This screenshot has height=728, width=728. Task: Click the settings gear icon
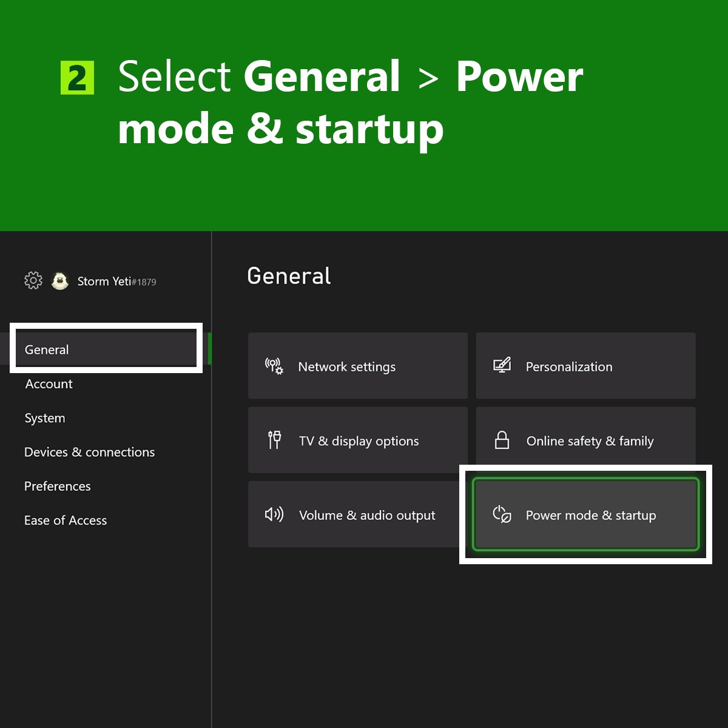pos(33,280)
